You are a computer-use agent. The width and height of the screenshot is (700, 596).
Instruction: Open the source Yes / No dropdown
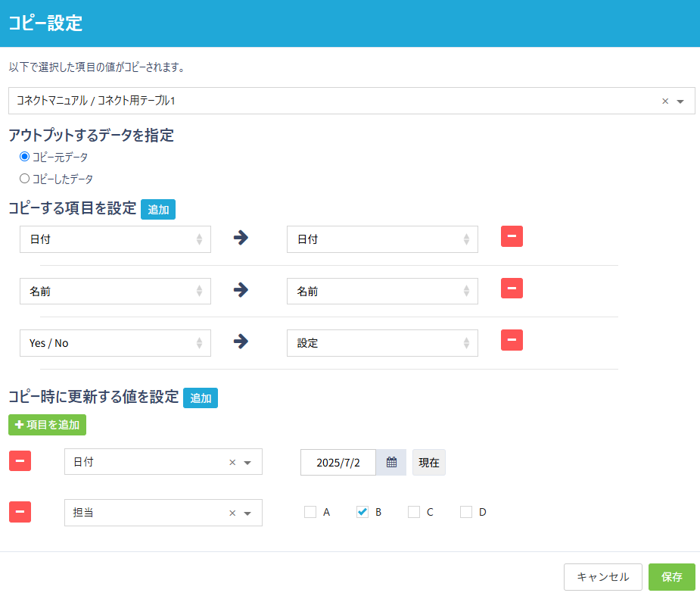[115, 343]
